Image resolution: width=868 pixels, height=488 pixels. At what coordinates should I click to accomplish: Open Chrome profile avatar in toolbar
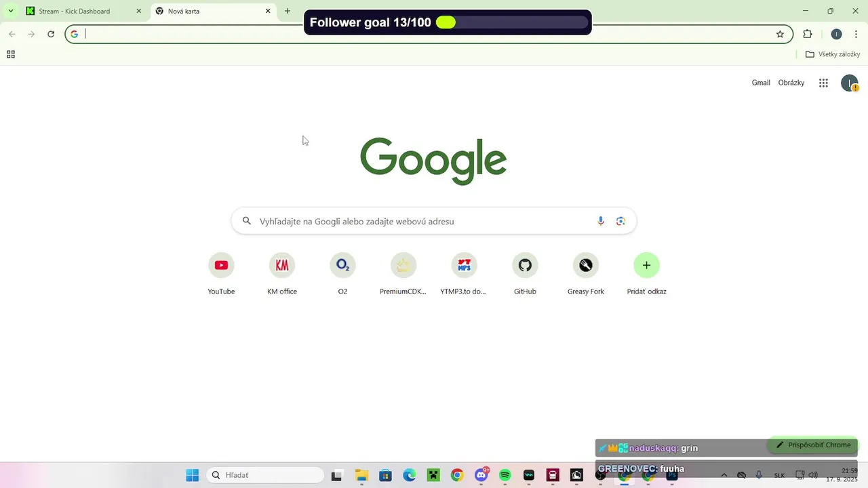[836, 34]
